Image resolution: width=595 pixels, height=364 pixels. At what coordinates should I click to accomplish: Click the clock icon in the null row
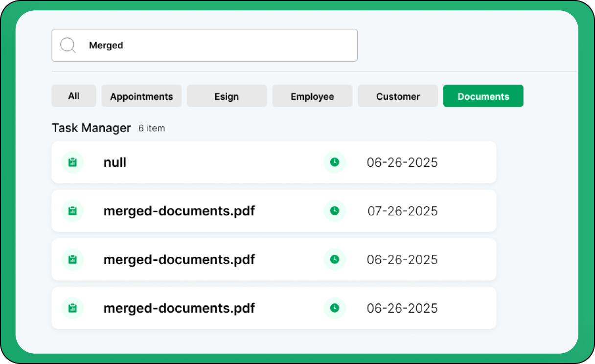tap(335, 162)
